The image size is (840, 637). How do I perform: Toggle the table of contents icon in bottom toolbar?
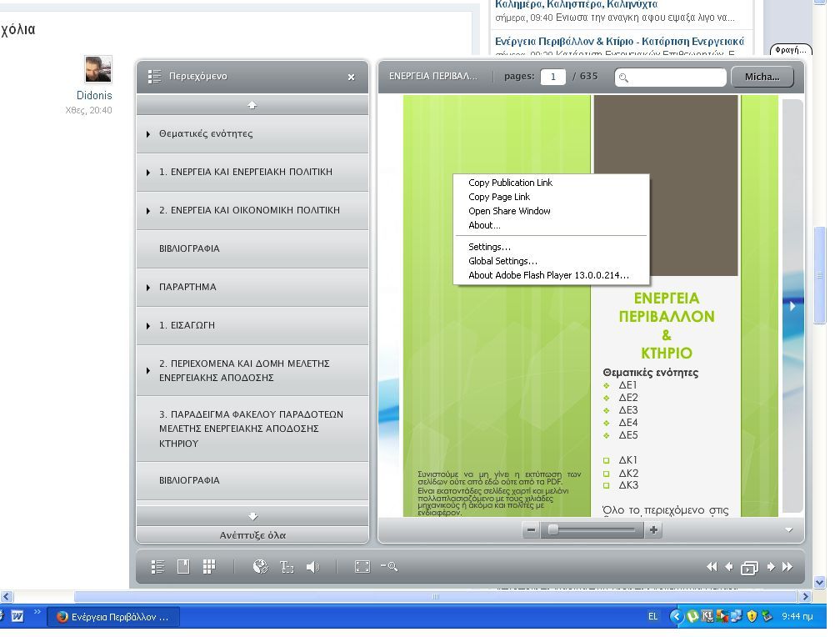(x=157, y=567)
